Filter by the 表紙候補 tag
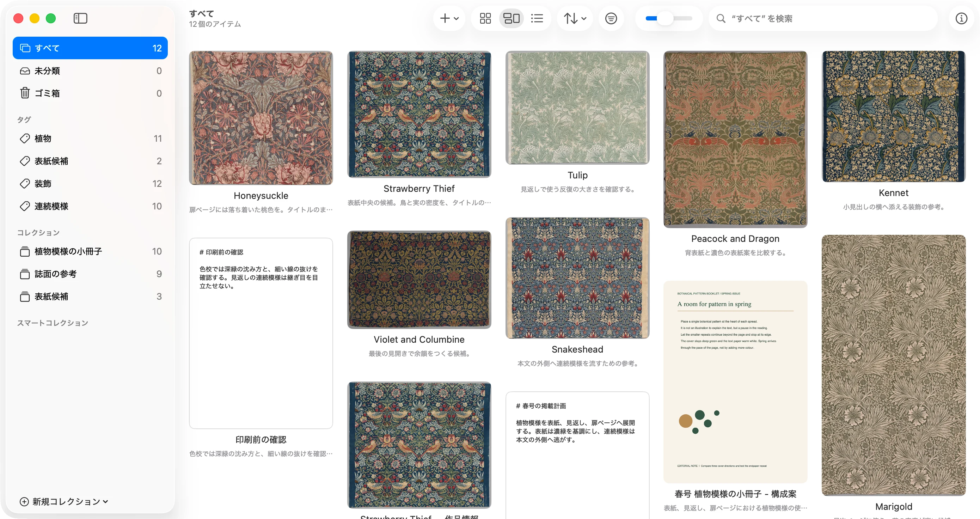 [90, 161]
